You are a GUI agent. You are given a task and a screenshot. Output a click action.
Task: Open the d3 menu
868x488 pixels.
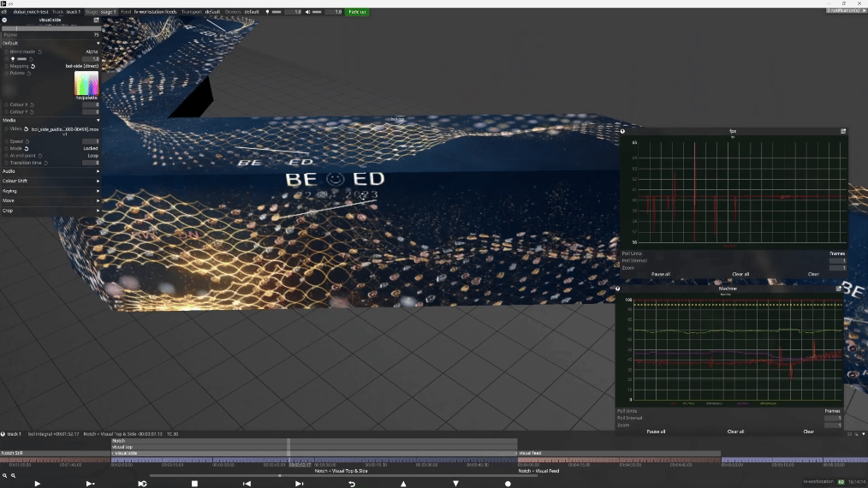pos(4,12)
